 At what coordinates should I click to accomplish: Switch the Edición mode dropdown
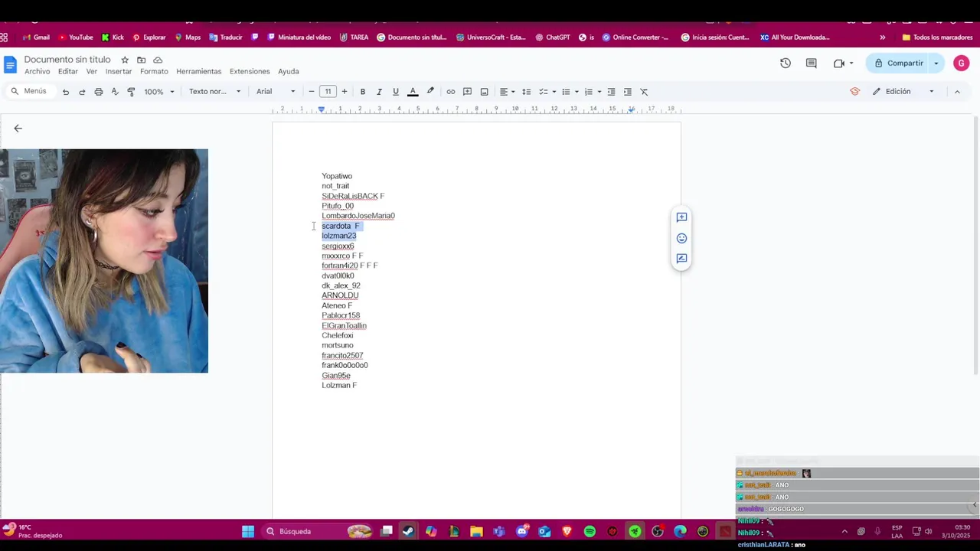tap(903, 92)
